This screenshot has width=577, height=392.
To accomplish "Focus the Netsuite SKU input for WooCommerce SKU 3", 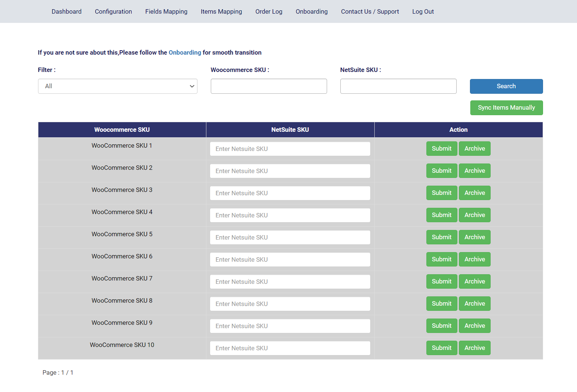I will coord(290,193).
